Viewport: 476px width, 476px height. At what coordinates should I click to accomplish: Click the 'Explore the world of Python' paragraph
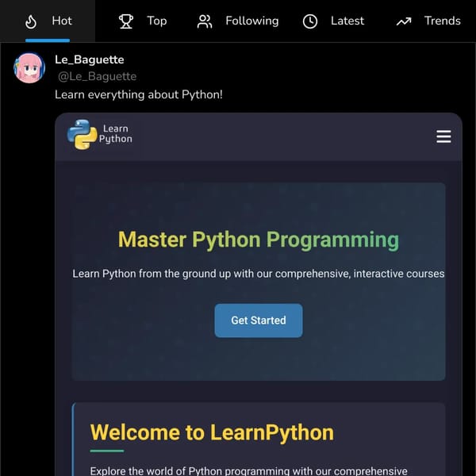(x=248, y=470)
